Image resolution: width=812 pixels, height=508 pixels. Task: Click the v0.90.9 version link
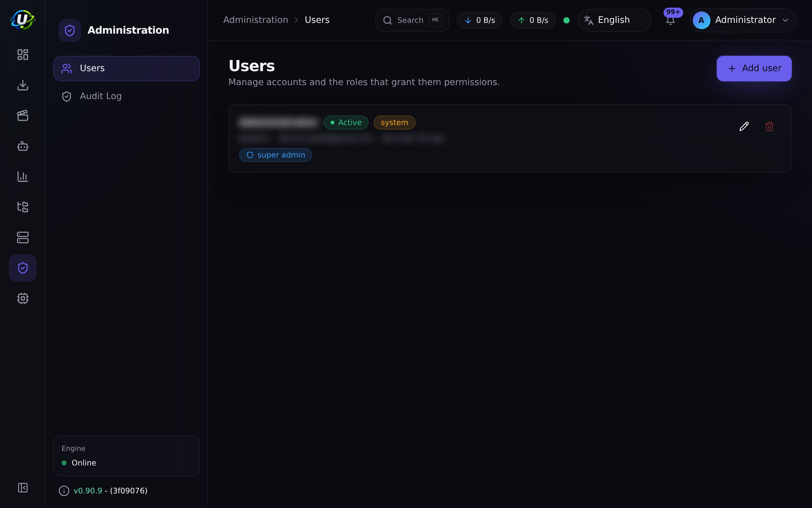coord(88,491)
